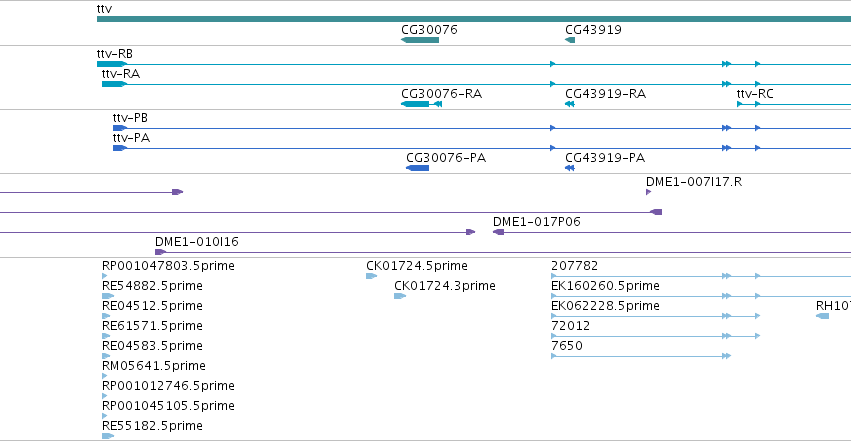Select the EK160260.5prime label
Image resolution: width=851 pixels, height=441 pixels.
[x=605, y=286]
